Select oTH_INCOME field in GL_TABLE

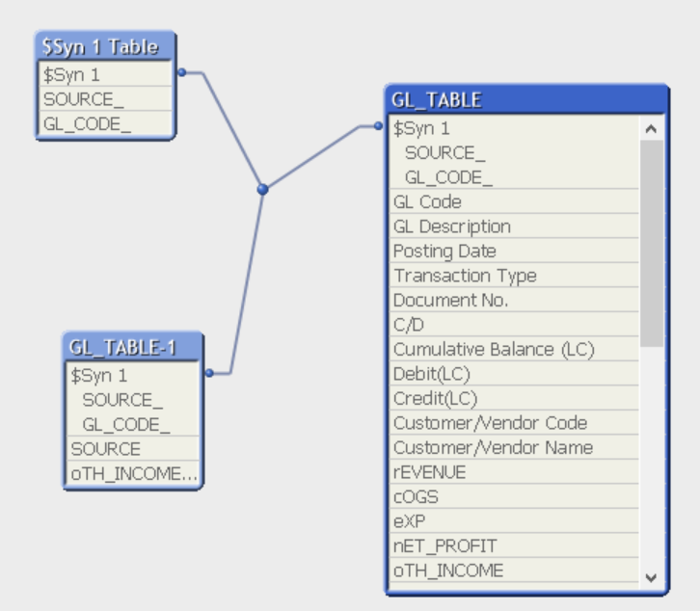pos(514,570)
